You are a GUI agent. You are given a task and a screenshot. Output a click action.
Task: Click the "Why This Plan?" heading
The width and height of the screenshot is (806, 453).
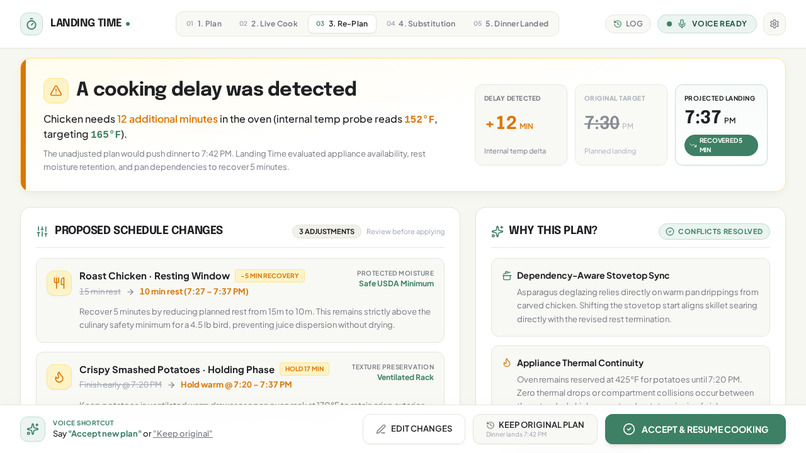(x=553, y=230)
